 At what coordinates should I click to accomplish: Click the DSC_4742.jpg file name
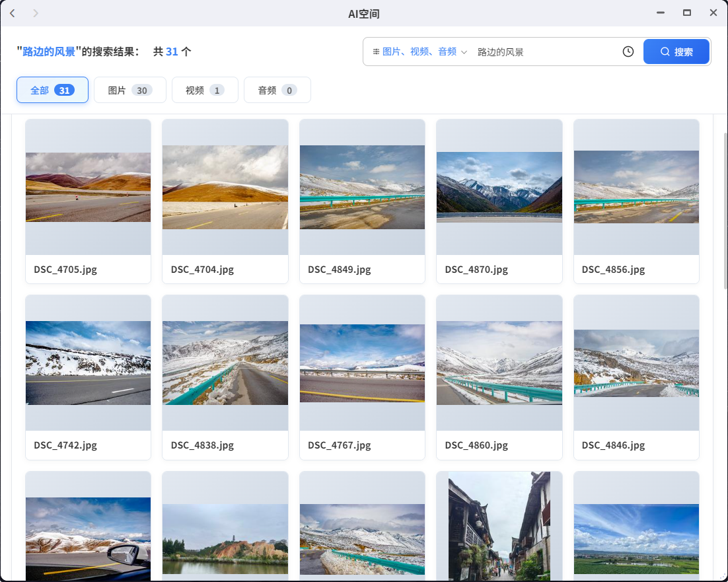[x=65, y=445]
